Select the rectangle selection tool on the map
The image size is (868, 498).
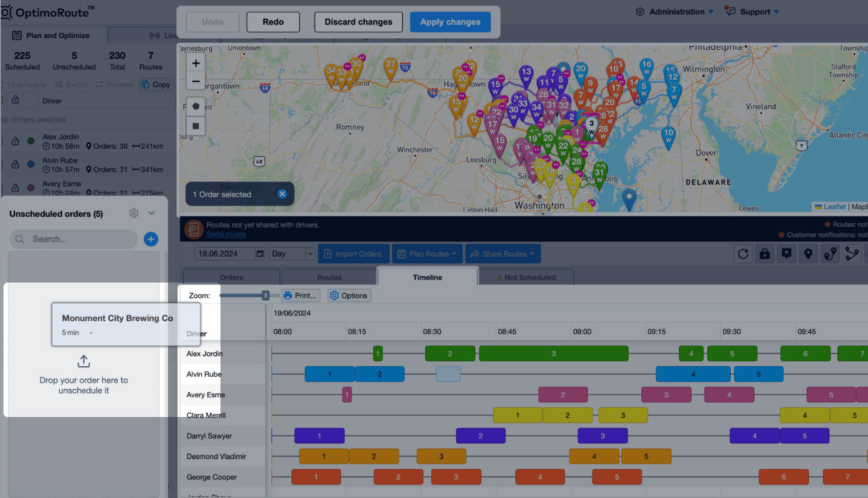pos(196,126)
